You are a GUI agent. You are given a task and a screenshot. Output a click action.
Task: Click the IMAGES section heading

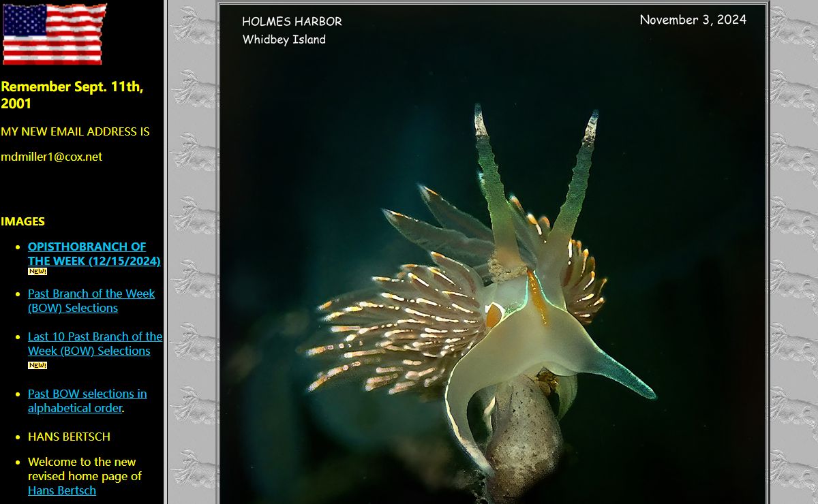coord(22,221)
